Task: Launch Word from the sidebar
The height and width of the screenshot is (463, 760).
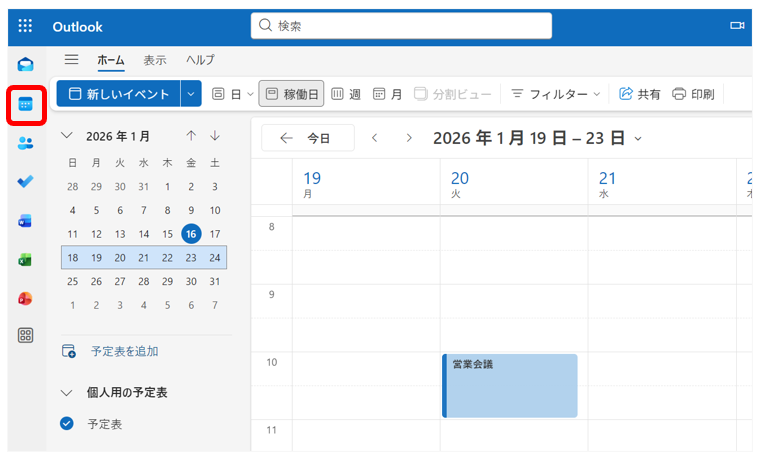Action: pos(25,221)
